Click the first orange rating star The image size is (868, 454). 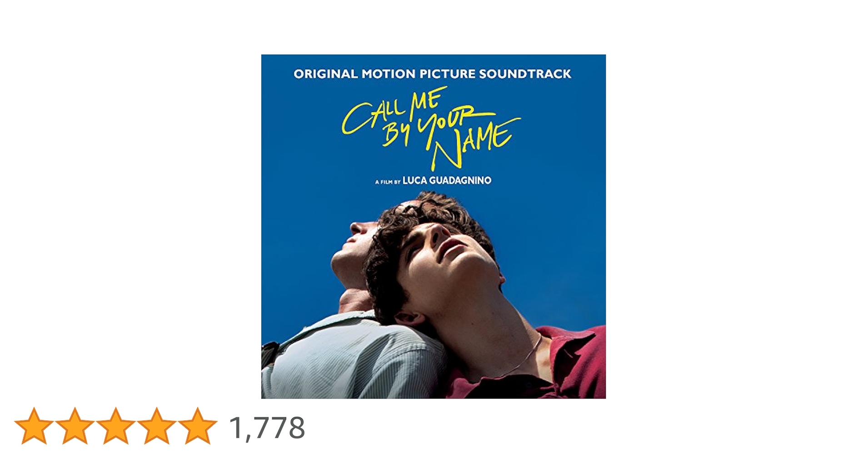[34, 426]
